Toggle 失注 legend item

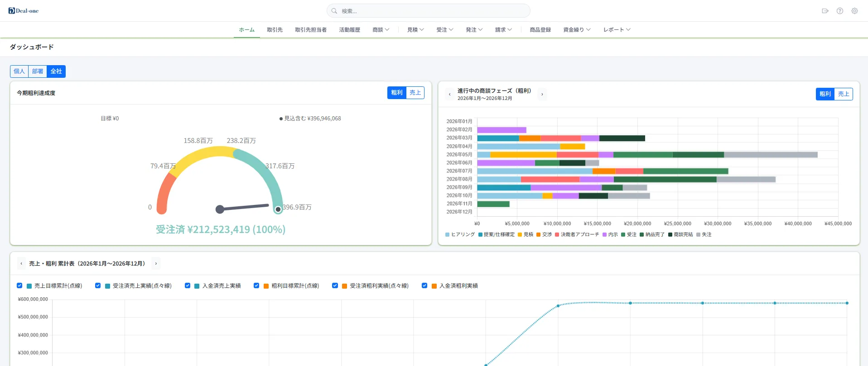(x=704, y=234)
